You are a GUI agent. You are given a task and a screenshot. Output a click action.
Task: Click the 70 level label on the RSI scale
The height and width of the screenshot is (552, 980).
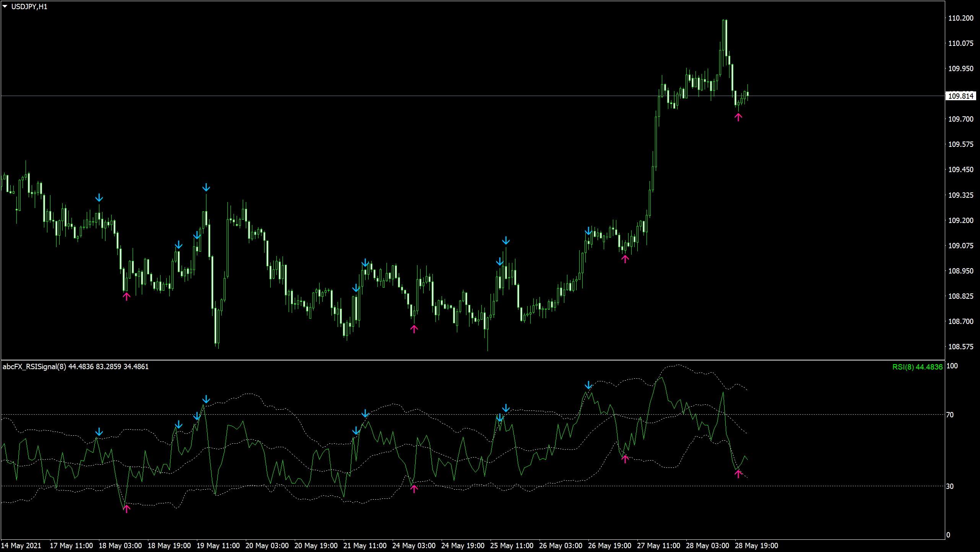tap(950, 415)
